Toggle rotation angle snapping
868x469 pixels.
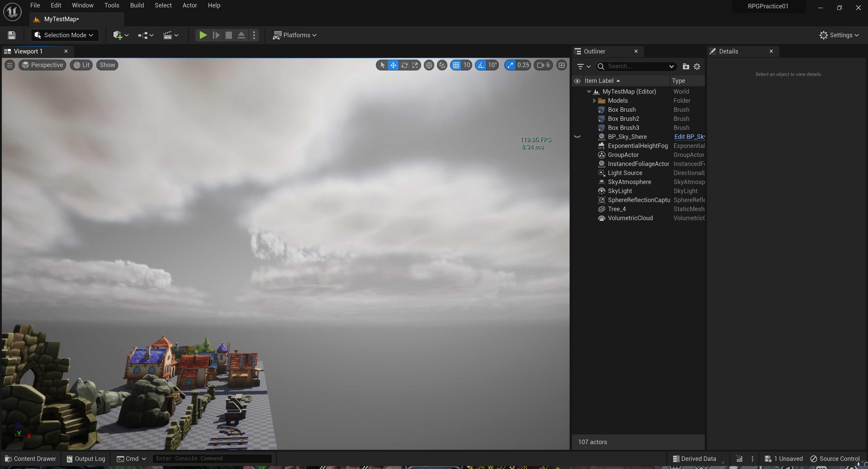pyautogui.click(x=481, y=65)
